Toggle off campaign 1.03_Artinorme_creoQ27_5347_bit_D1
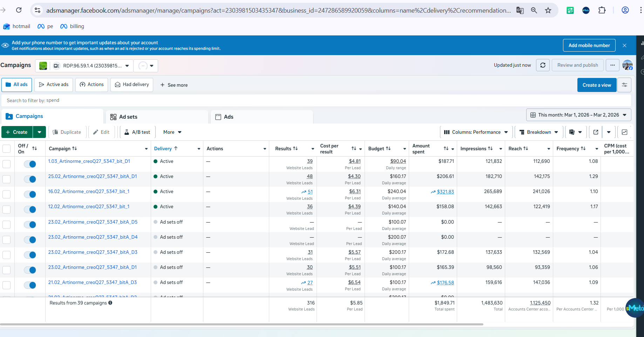 [30, 164]
